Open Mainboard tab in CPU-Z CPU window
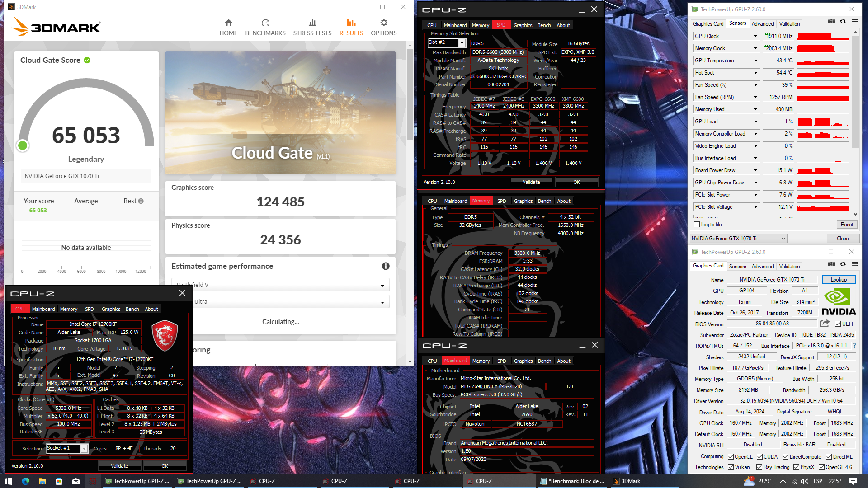This screenshot has width=868, height=488. click(x=43, y=309)
